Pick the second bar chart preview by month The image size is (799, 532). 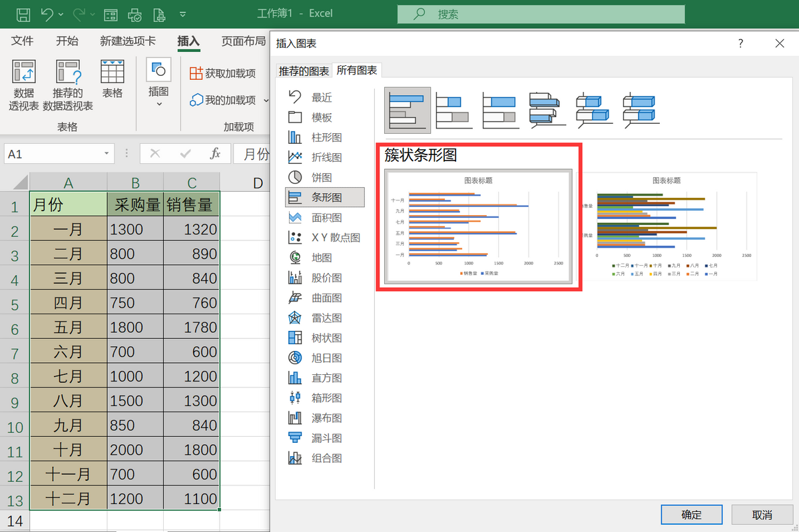click(x=666, y=227)
